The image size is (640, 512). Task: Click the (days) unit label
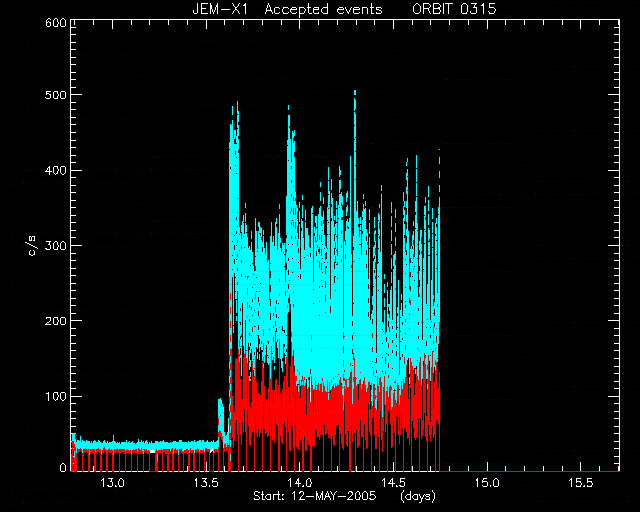pos(418,496)
